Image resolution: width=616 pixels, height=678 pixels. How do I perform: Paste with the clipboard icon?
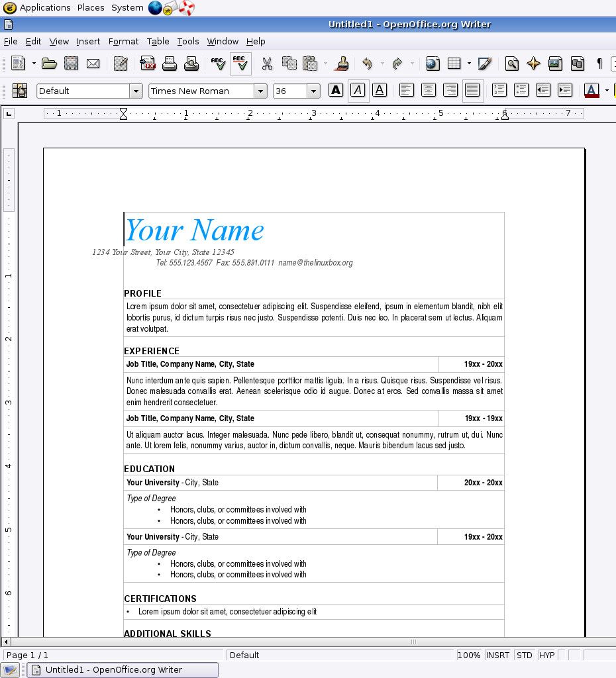310,64
